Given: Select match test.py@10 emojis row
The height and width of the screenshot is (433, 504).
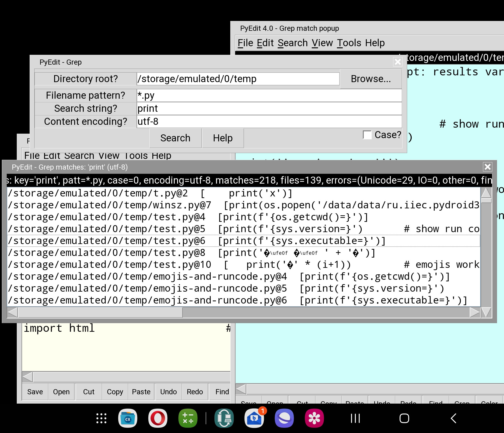Looking at the screenshot, I should (244, 265).
